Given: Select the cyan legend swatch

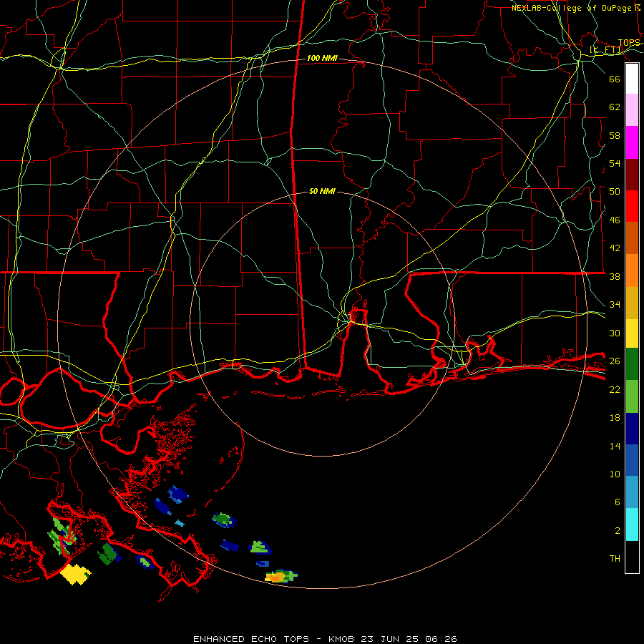Looking at the screenshot, I should 632,525.
